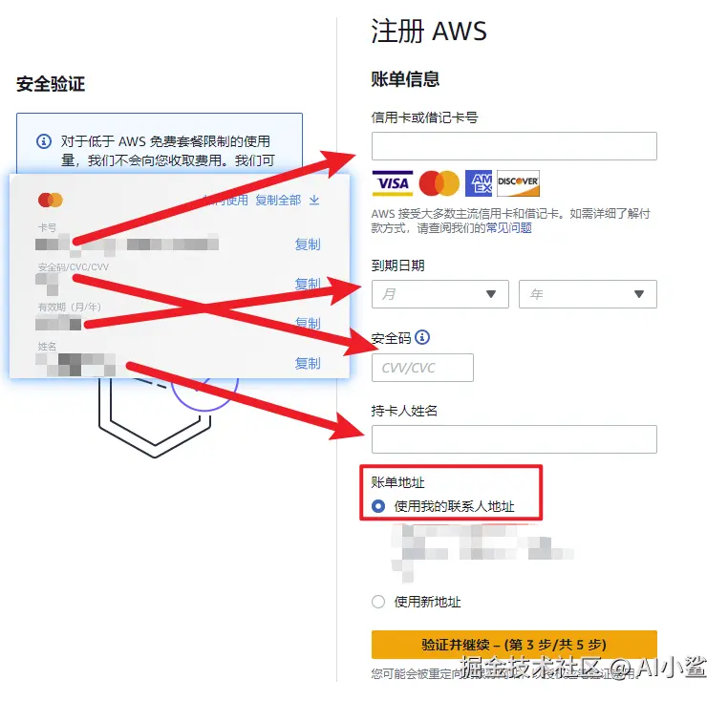Click the Mastercard logo under card number
Screen dimensions: 728x701
[x=439, y=183]
